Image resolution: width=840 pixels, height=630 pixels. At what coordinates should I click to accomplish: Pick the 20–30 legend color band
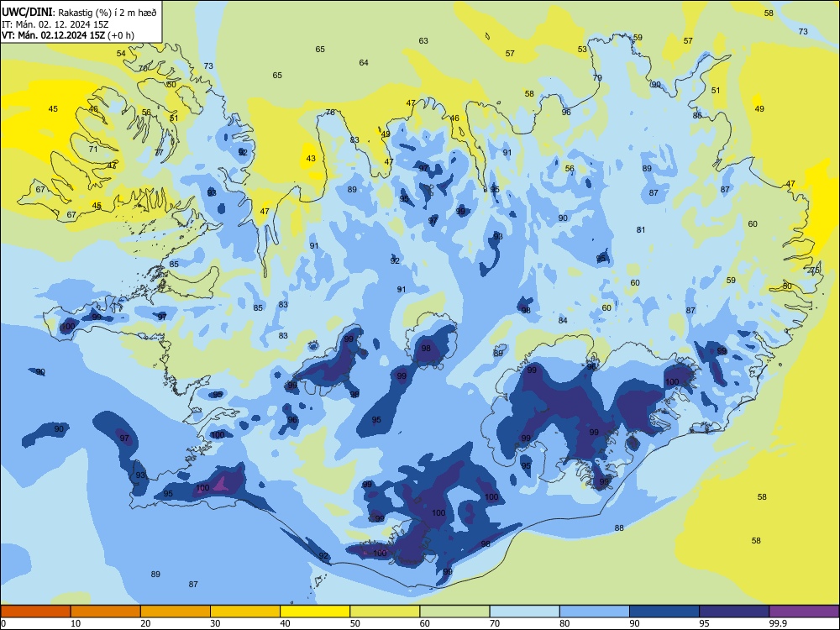176,612
